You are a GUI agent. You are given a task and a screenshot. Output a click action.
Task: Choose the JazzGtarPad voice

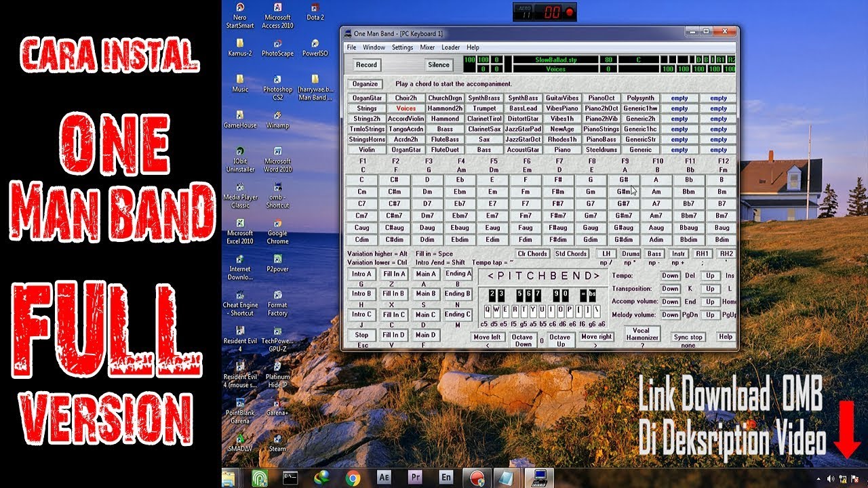(523, 129)
